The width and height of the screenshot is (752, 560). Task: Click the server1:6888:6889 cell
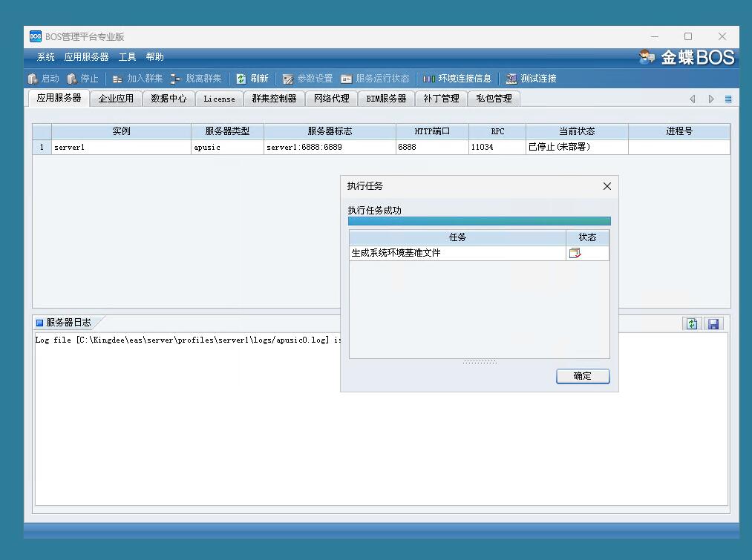tap(330, 147)
